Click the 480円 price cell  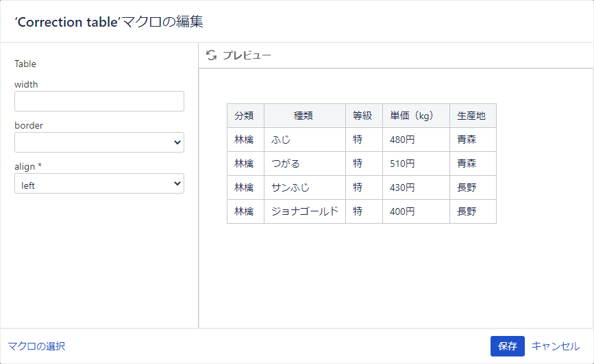point(402,140)
